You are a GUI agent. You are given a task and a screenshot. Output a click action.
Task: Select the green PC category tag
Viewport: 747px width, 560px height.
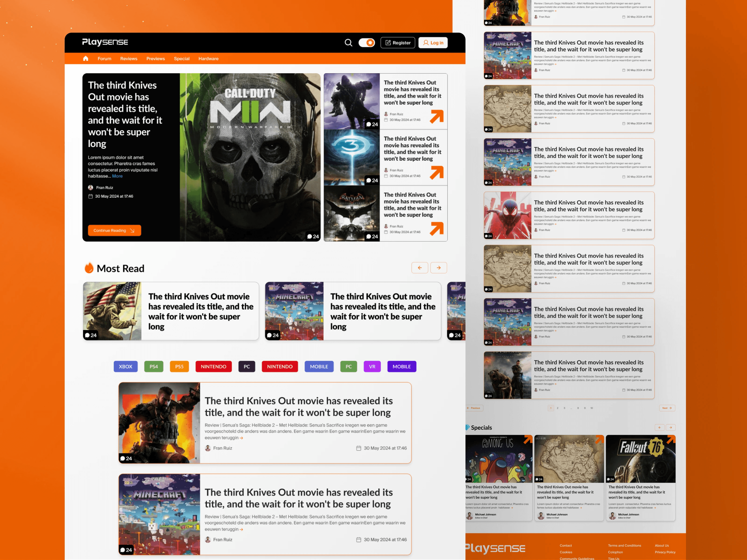349,367
